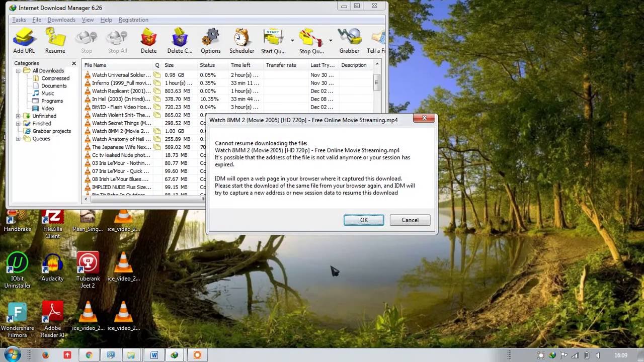Click the Action Center flag tray icon
Image resolution: width=644 pixels, height=362 pixels.
click(563, 355)
